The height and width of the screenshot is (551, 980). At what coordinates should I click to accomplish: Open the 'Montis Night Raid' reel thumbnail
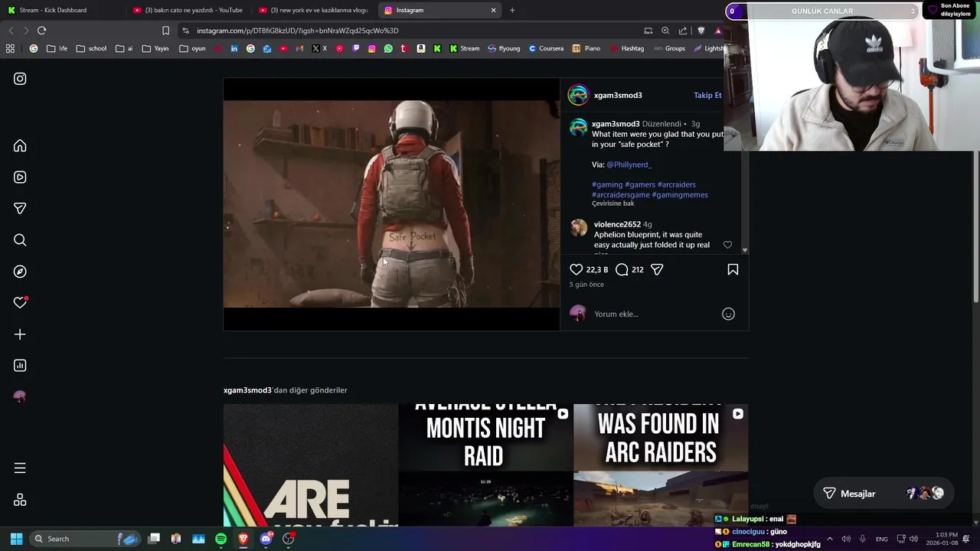tap(485, 465)
